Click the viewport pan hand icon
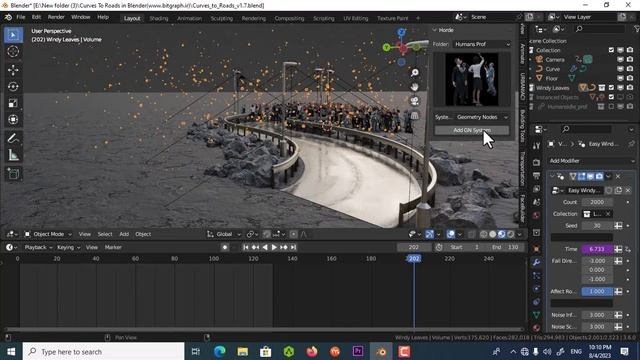The width and height of the screenshot is (640, 360). coord(415,87)
